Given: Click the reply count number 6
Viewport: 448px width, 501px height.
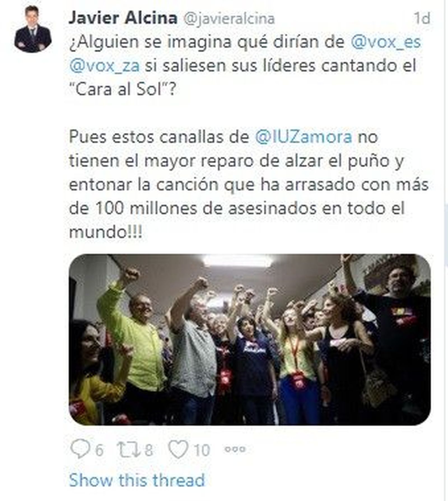Looking at the screenshot, I should coord(99,450).
